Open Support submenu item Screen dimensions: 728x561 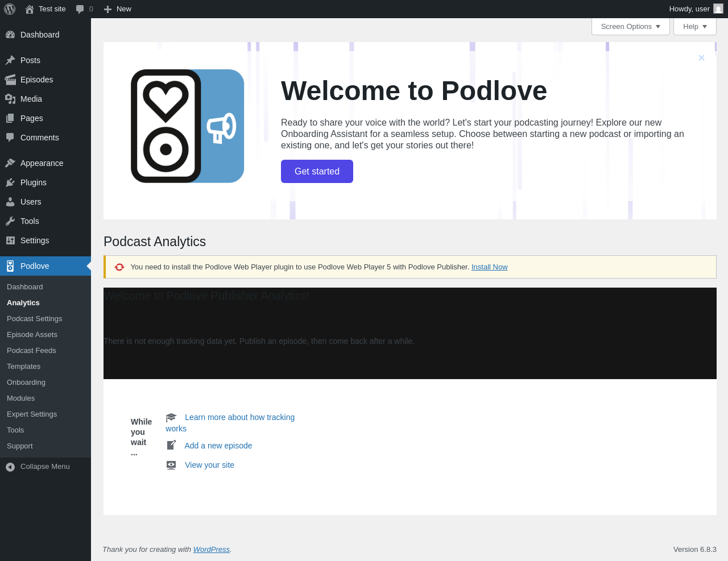tap(45, 446)
